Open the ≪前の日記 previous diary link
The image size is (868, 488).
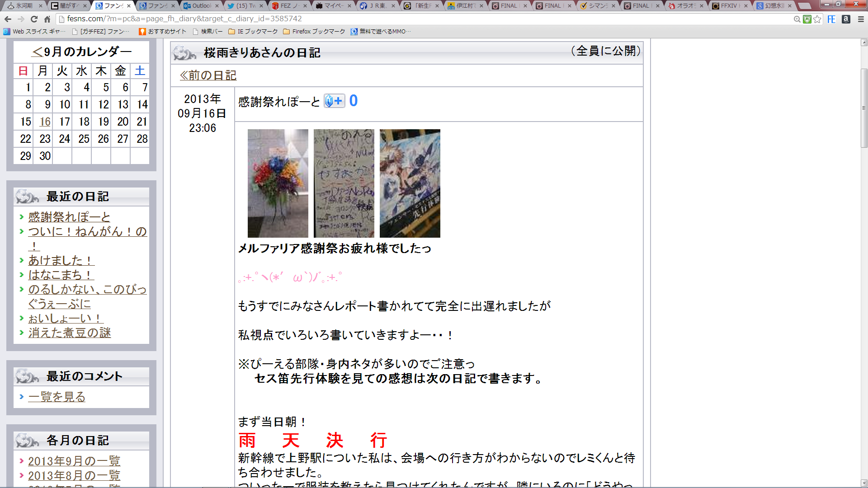pyautogui.click(x=208, y=75)
